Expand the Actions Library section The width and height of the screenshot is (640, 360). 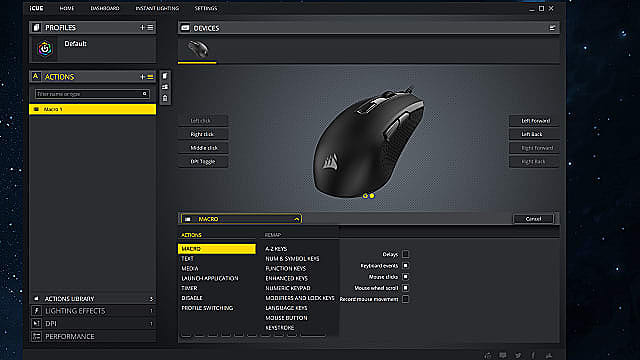coord(93,299)
